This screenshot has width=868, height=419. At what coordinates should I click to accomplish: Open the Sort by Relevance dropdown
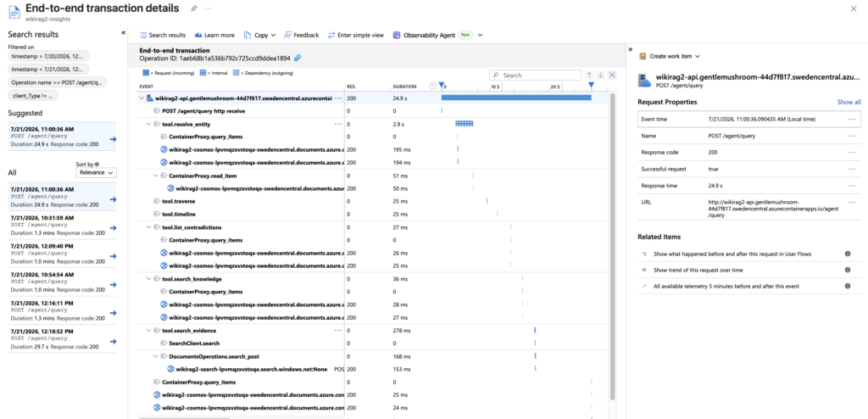coord(97,173)
